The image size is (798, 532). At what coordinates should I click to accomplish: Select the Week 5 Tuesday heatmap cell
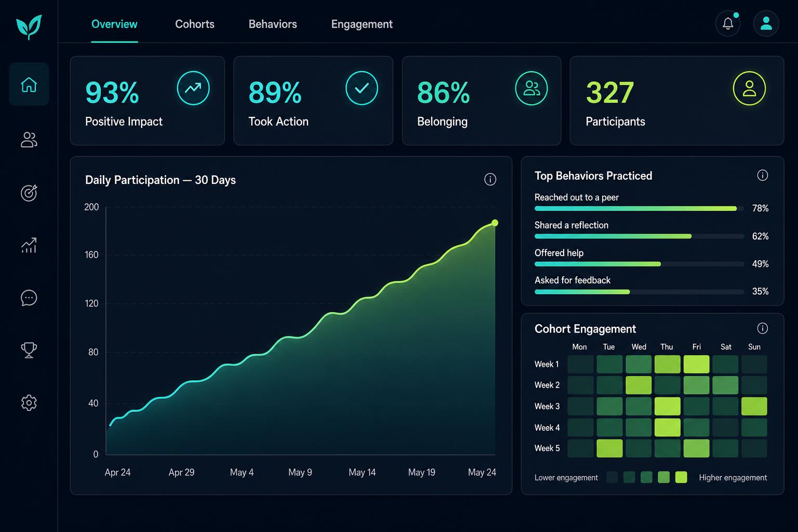609,448
